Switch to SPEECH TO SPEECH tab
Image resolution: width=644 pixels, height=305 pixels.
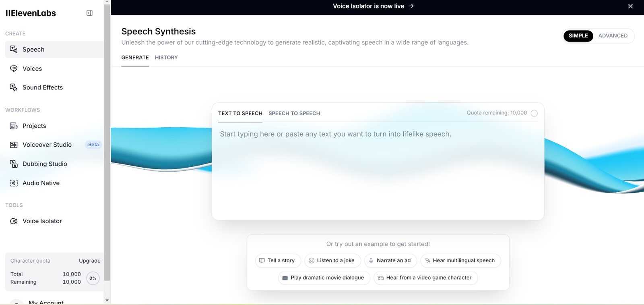[x=294, y=114]
